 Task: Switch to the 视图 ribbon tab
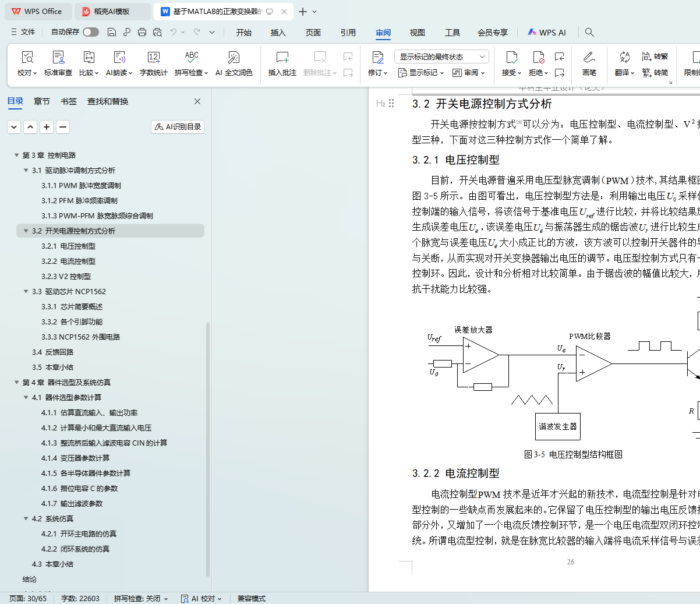417,33
